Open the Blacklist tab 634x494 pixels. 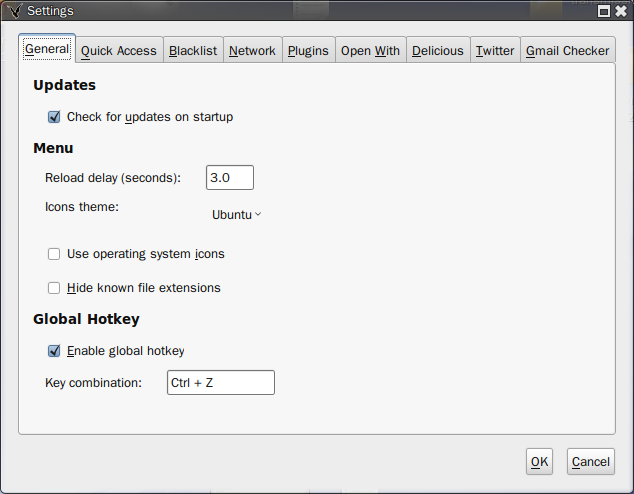[x=193, y=51]
